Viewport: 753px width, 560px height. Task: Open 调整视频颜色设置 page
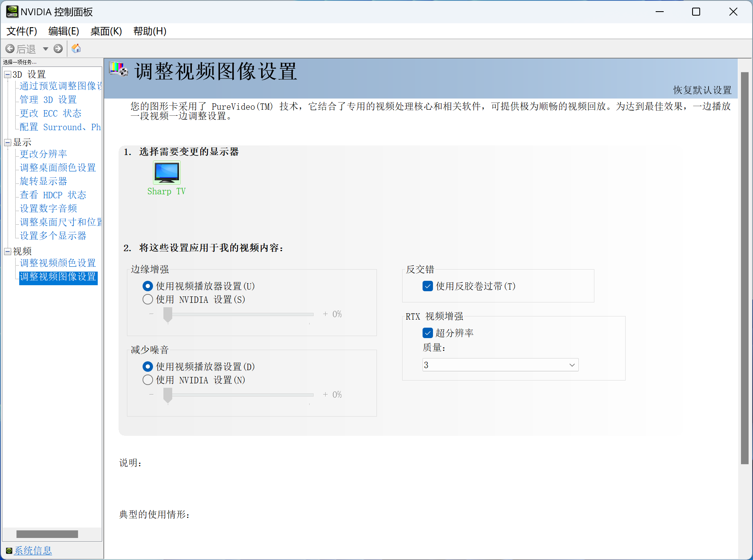(x=58, y=263)
